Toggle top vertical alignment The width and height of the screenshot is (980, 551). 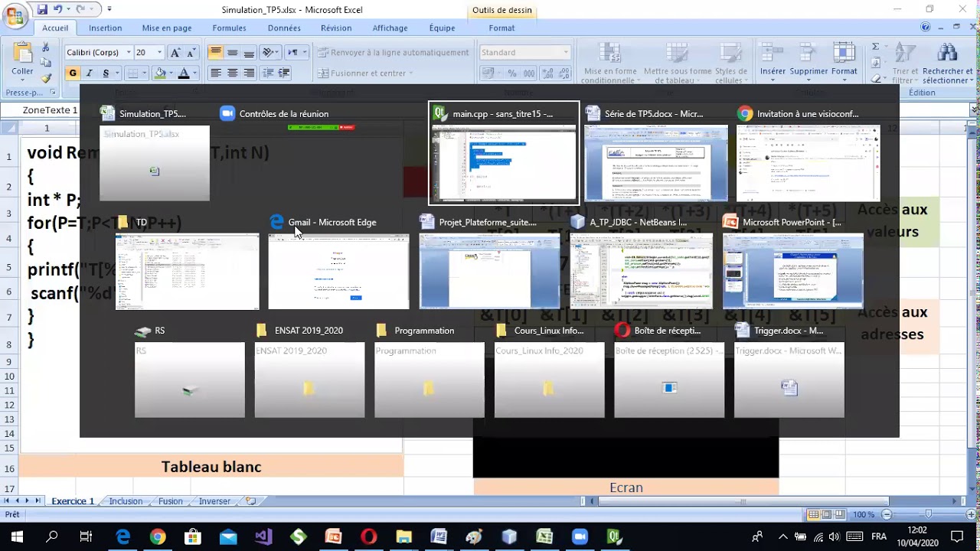tap(216, 52)
